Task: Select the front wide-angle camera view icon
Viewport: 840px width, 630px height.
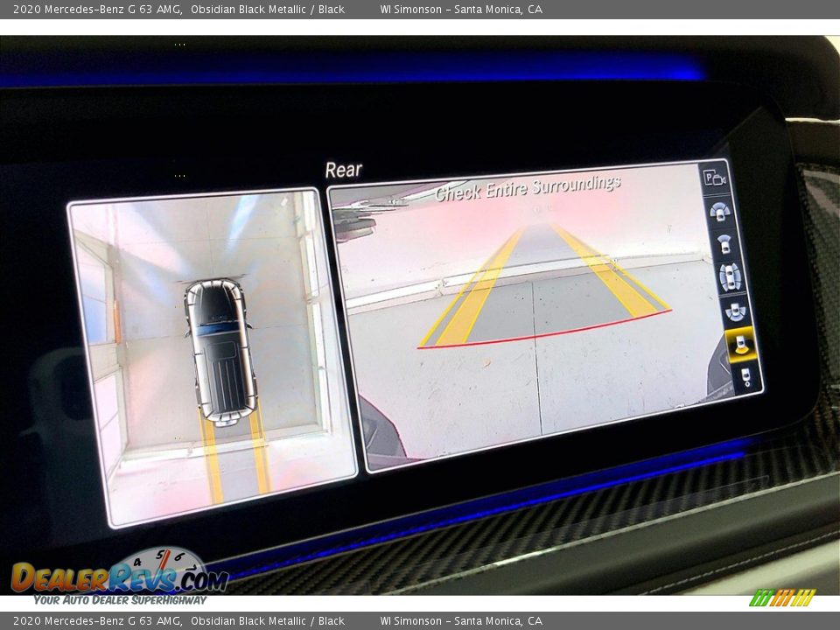Action: [x=720, y=213]
